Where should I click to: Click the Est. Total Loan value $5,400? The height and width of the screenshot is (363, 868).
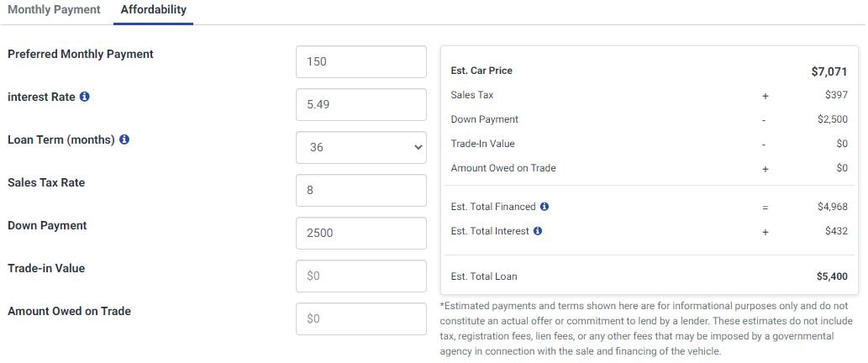tap(832, 276)
